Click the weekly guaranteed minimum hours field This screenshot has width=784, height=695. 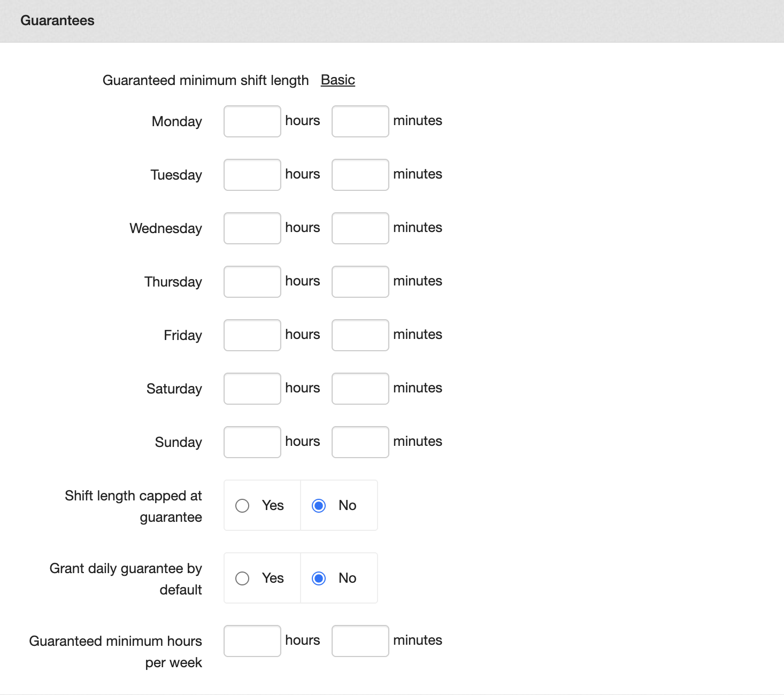pyautogui.click(x=252, y=641)
